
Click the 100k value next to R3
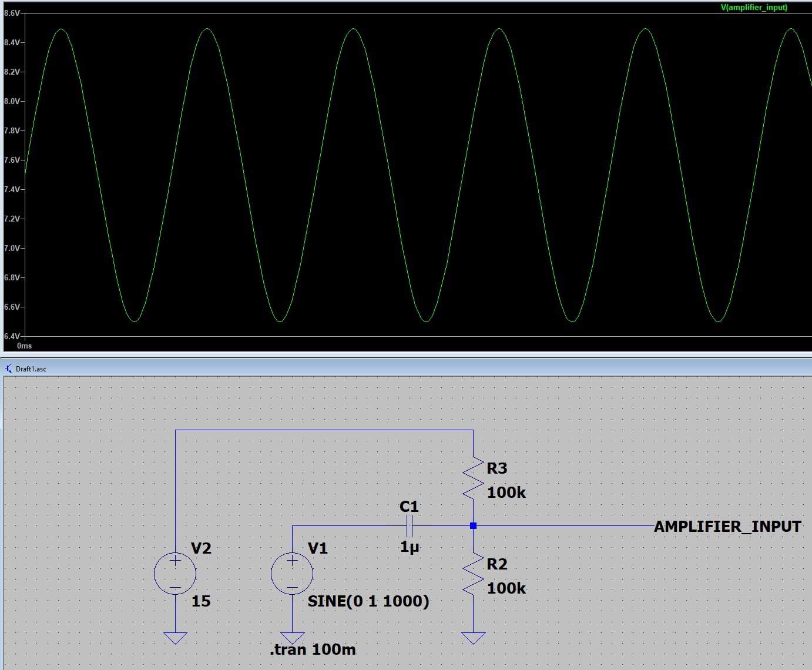coord(506,493)
